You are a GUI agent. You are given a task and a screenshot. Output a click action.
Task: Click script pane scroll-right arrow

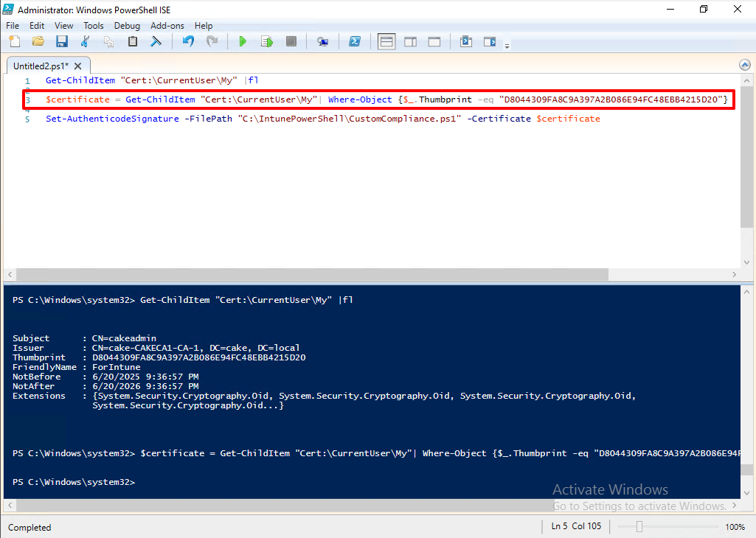pyautogui.click(x=735, y=275)
